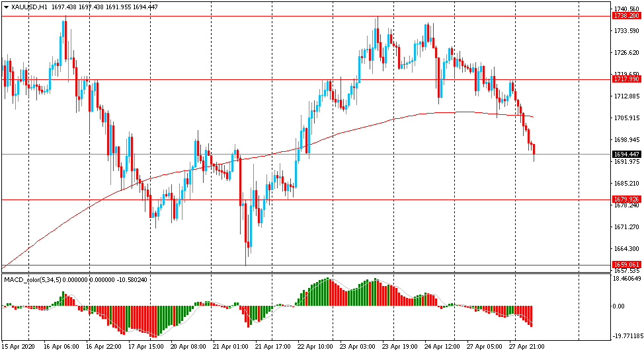Select the 1717.990 level price label
The width and height of the screenshot is (644, 354).
(x=626, y=79)
